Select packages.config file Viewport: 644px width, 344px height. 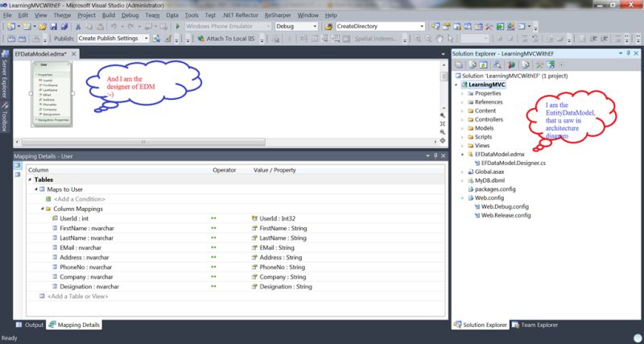492,189
